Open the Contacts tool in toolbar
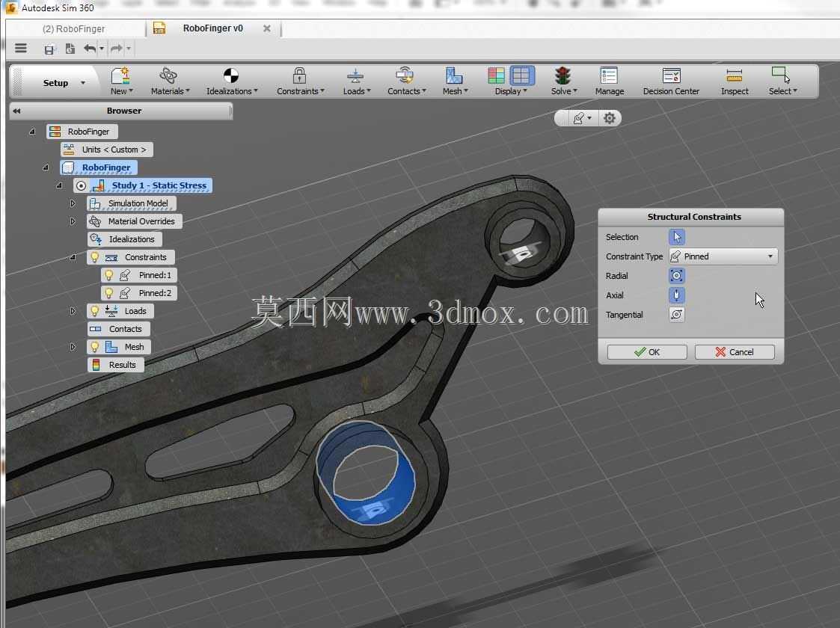 coord(406,81)
